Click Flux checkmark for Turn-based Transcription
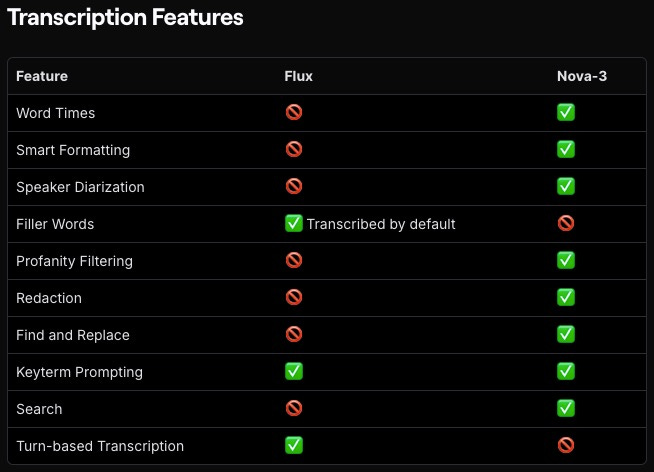 point(294,445)
